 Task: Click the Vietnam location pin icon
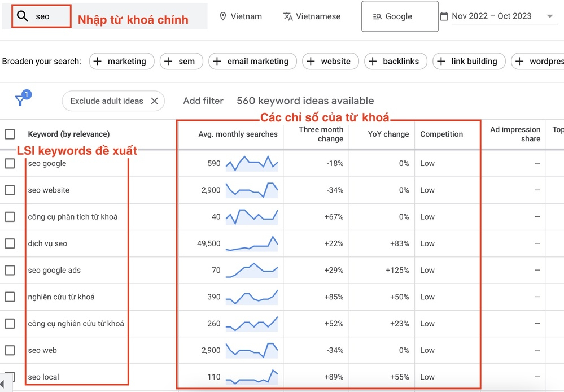click(223, 16)
